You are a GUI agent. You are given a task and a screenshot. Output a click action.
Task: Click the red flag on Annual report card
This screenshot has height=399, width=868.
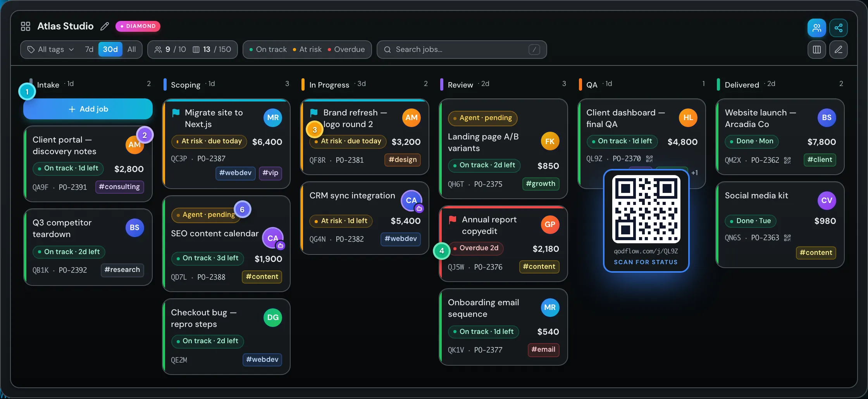[x=453, y=220]
